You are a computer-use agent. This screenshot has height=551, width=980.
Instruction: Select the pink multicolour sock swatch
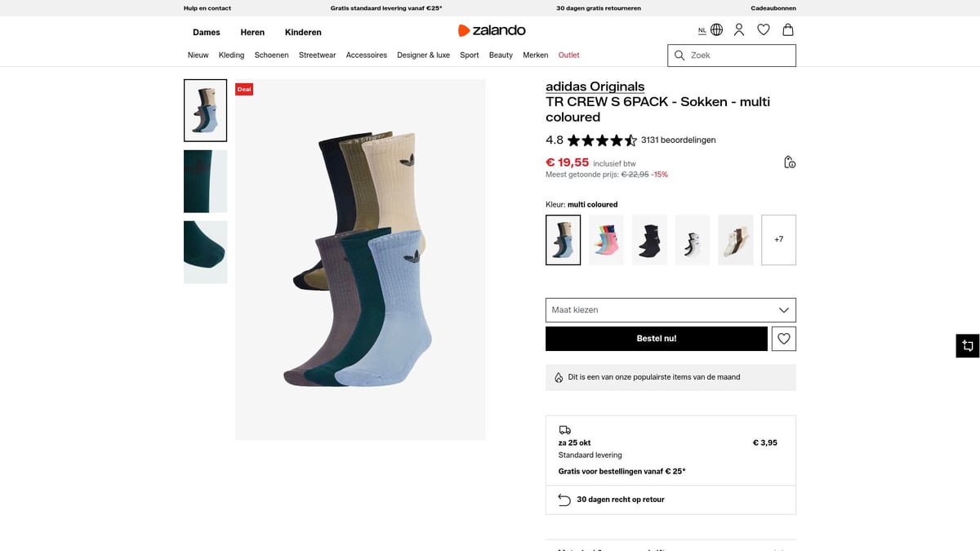(x=606, y=240)
